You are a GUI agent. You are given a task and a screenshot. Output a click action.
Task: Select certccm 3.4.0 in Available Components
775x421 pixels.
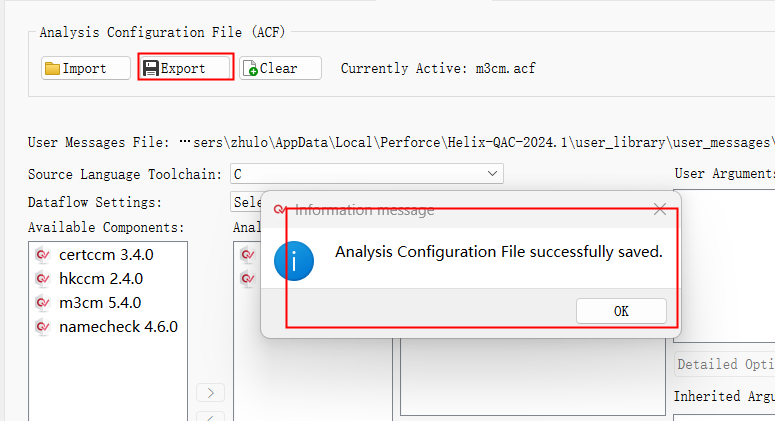pos(106,254)
